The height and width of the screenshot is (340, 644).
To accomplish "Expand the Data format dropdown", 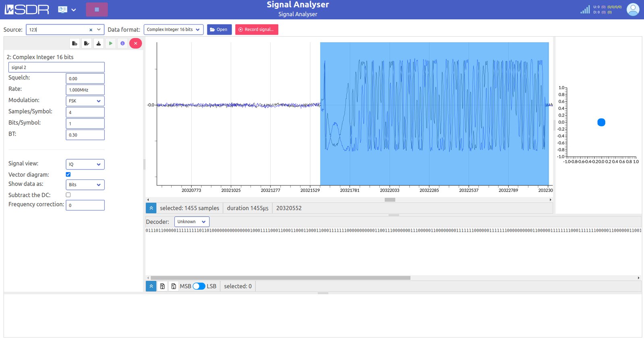I will (x=173, y=29).
